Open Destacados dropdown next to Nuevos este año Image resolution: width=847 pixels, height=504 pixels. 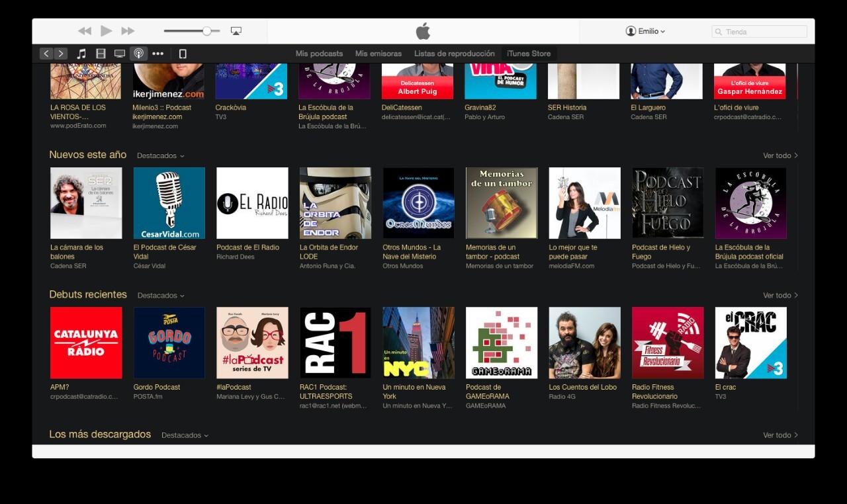click(x=160, y=156)
